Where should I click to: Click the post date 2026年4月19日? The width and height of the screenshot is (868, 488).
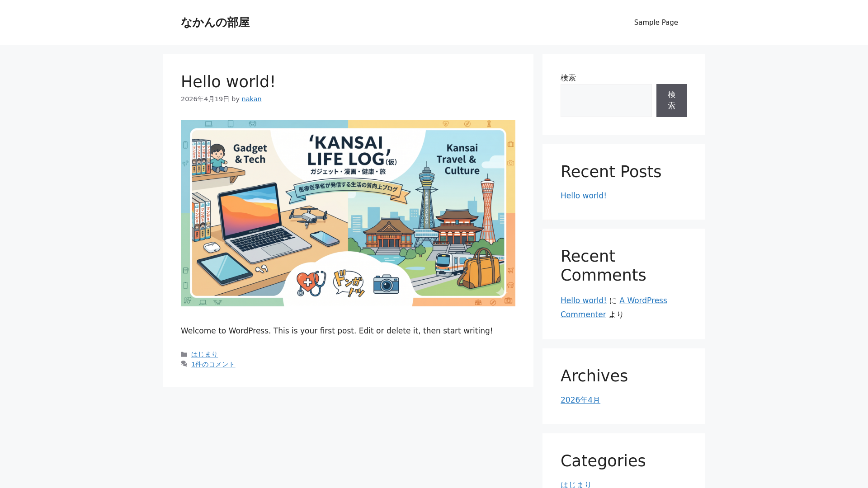click(x=205, y=99)
